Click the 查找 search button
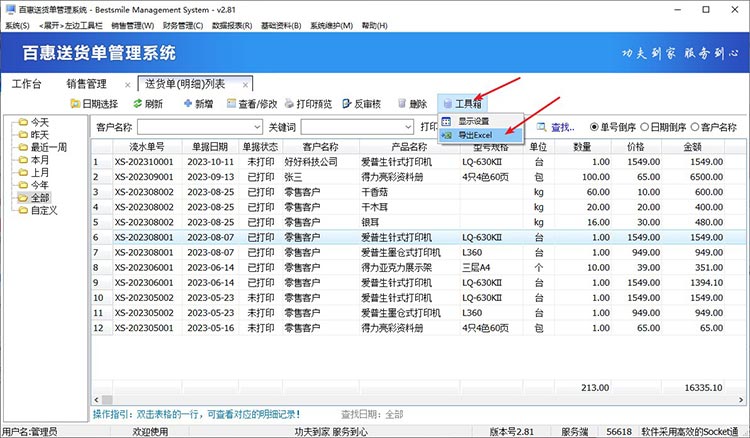This screenshot has height=438, width=750. [x=555, y=127]
